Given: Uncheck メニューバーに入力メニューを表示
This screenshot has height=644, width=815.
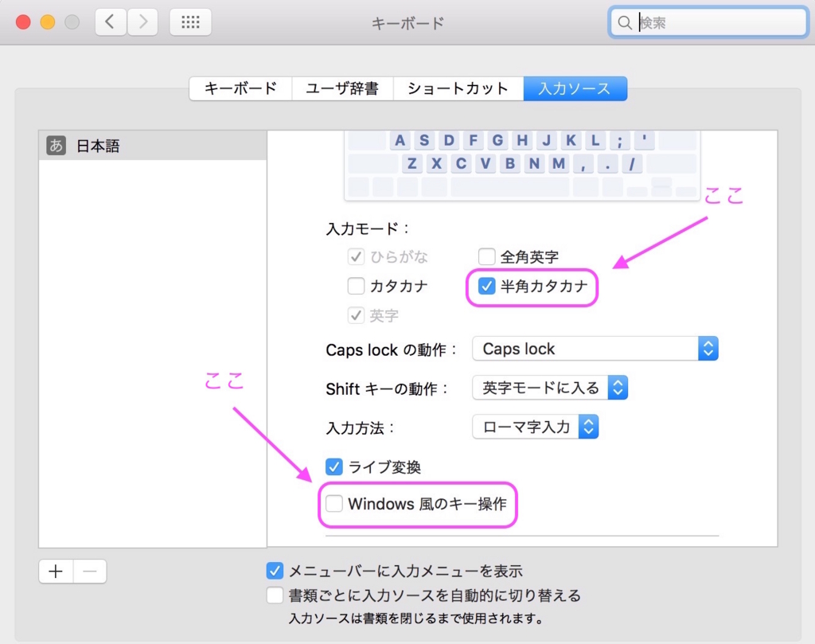Looking at the screenshot, I should 275,571.
